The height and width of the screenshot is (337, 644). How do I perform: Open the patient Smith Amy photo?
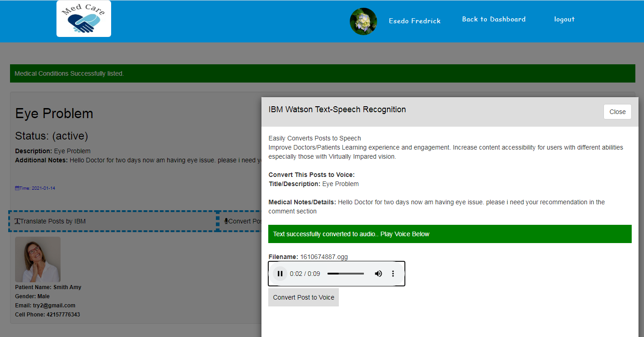38,259
